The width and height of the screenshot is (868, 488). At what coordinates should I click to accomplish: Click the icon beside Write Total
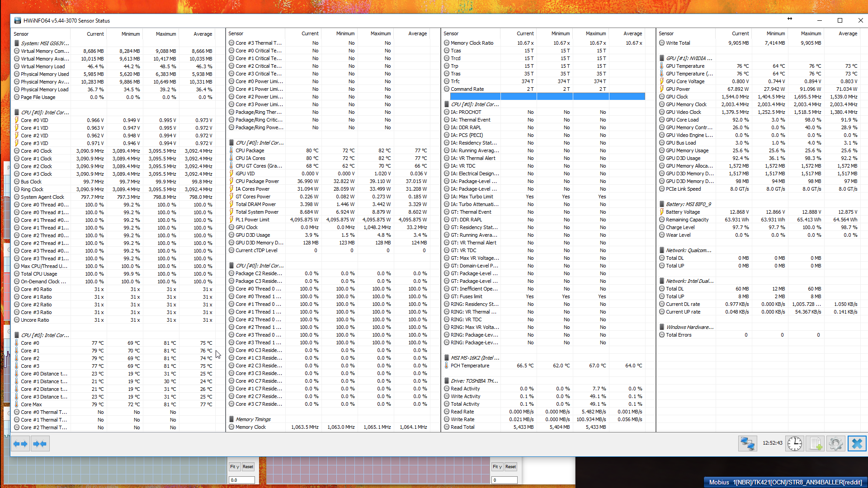[662, 43]
